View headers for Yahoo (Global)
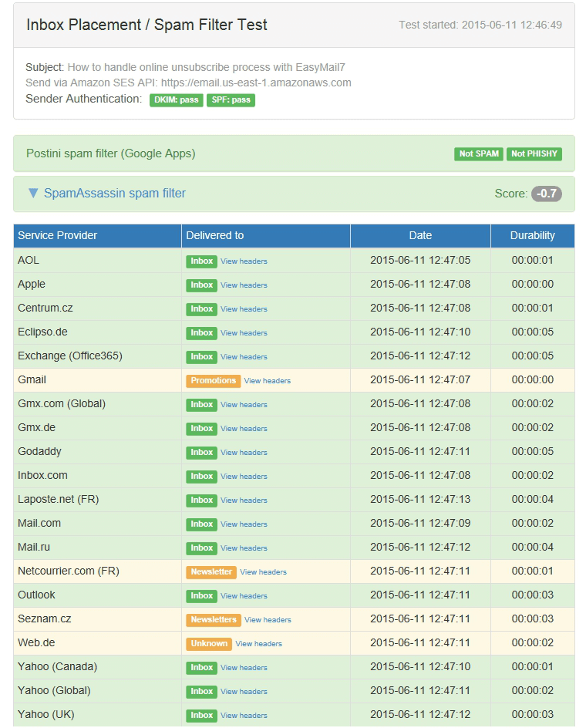This screenshot has height=728, width=586. point(244,692)
